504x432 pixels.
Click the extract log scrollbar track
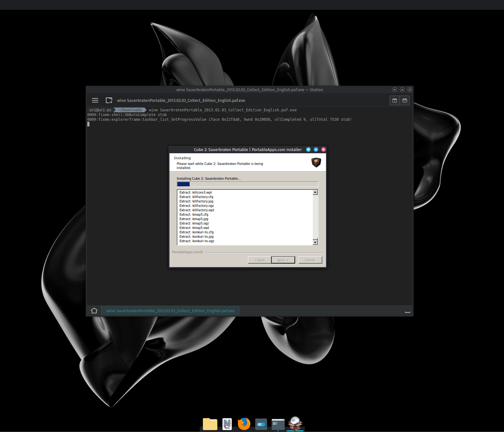pyautogui.click(x=315, y=217)
